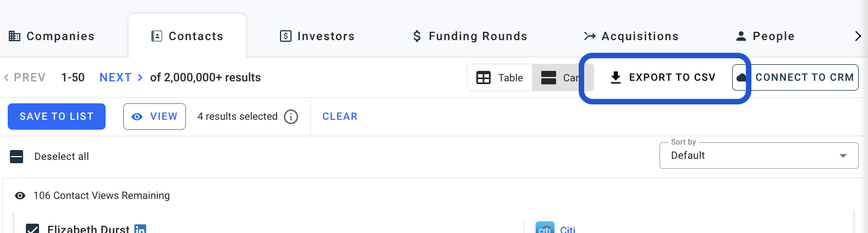The height and width of the screenshot is (233, 868).
Task: Click CLEAR to reset selection
Action: tap(340, 116)
